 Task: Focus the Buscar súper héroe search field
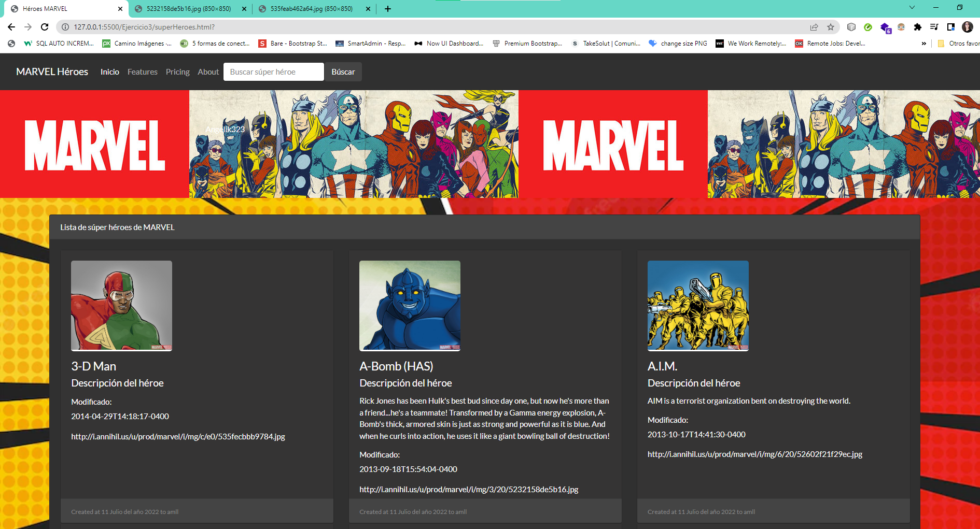pos(274,72)
